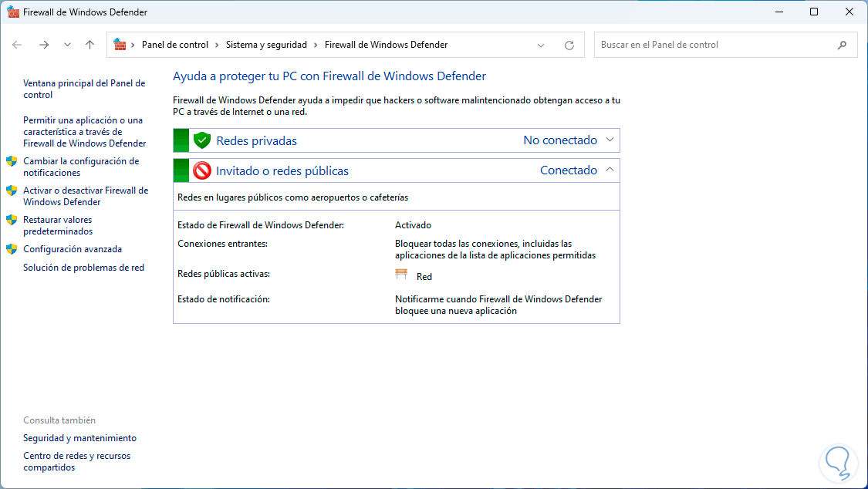Select Panel de control breadcrumb
Viewport: 868px width, 489px height.
click(175, 45)
